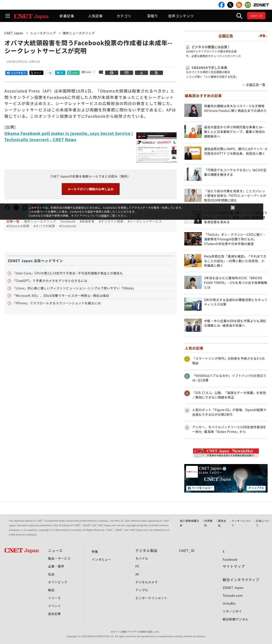Open the Intel Core CPU headline
The height and width of the screenshot is (644, 272).
tap(68, 273)
